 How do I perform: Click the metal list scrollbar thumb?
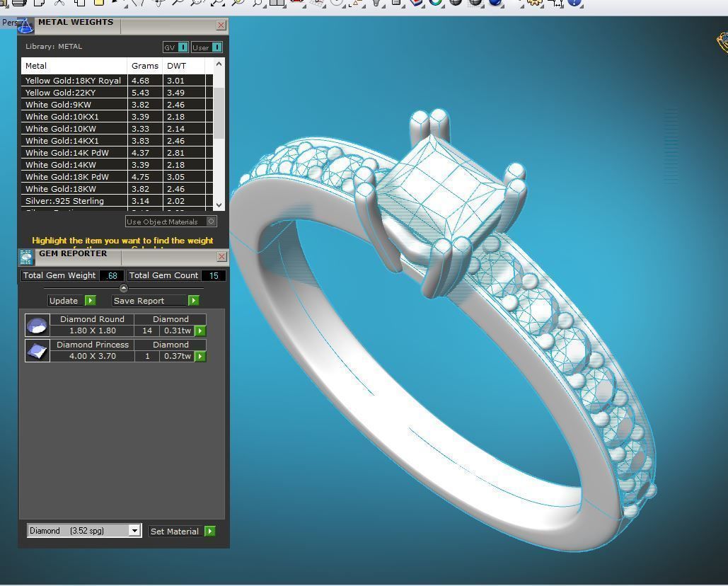219,113
